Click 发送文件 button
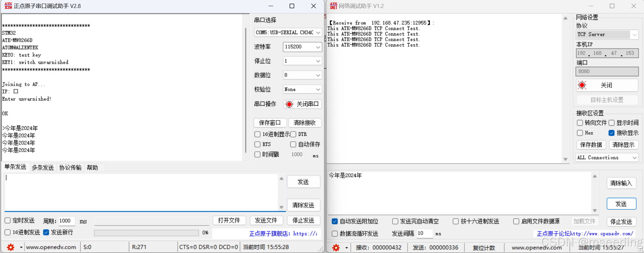The image size is (644, 253). (x=266, y=220)
